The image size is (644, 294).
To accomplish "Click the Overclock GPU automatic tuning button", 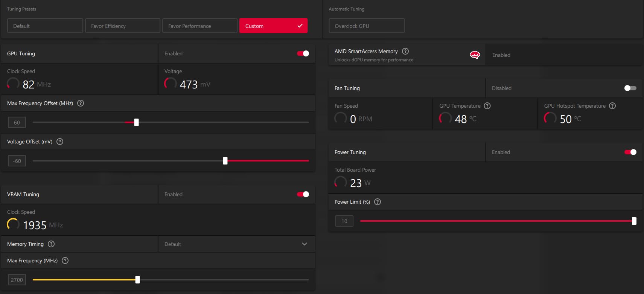I will pyautogui.click(x=367, y=26).
